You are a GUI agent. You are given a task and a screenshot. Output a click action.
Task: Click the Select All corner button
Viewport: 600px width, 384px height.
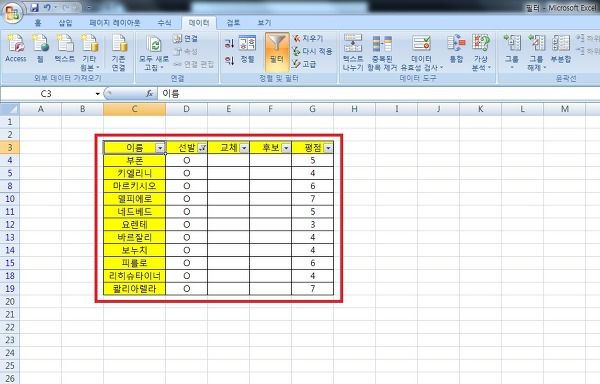pyautogui.click(x=10, y=109)
